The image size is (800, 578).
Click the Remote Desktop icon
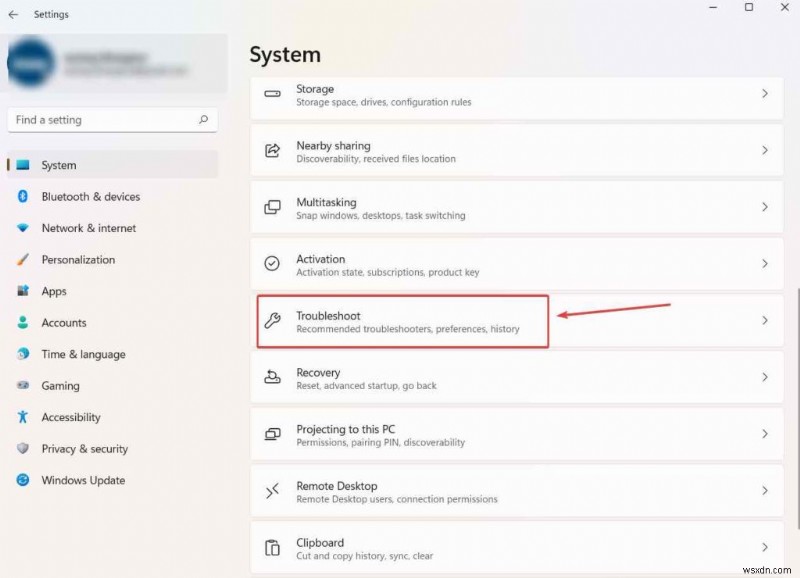point(272,490)
